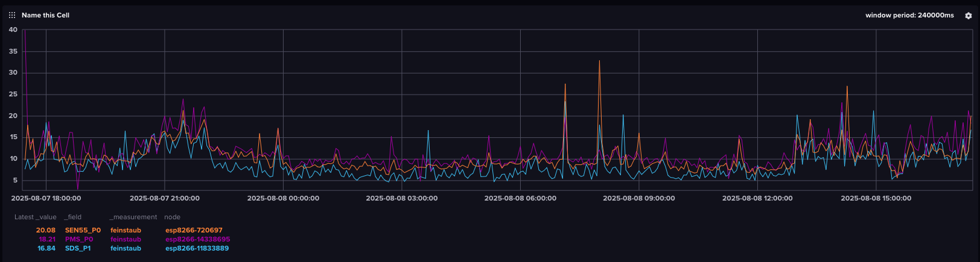Open the cell configuration gear menu
This screenshot has width=980, height=262.
coord(969,16)
